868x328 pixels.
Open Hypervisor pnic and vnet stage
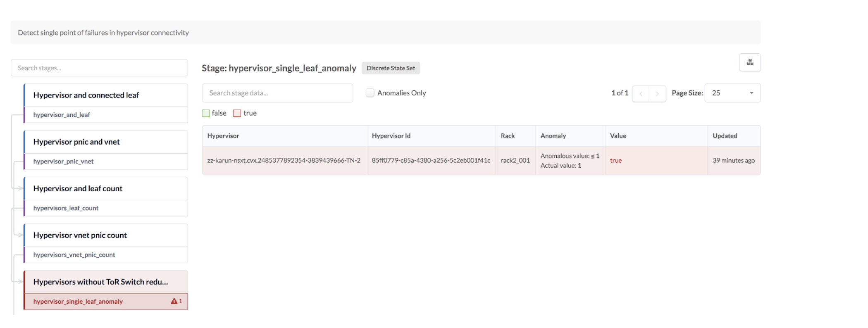[x=76, y=142]
